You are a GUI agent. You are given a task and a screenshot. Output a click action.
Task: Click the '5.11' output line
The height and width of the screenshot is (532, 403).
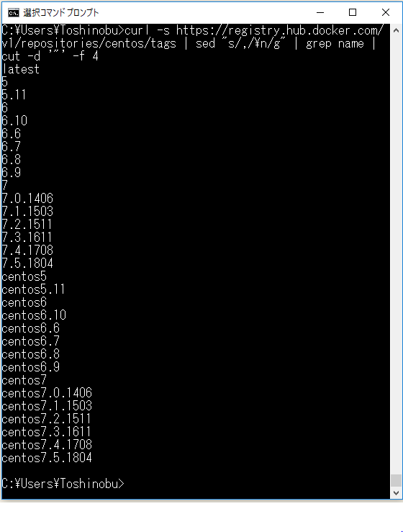(x=14, y=95)
